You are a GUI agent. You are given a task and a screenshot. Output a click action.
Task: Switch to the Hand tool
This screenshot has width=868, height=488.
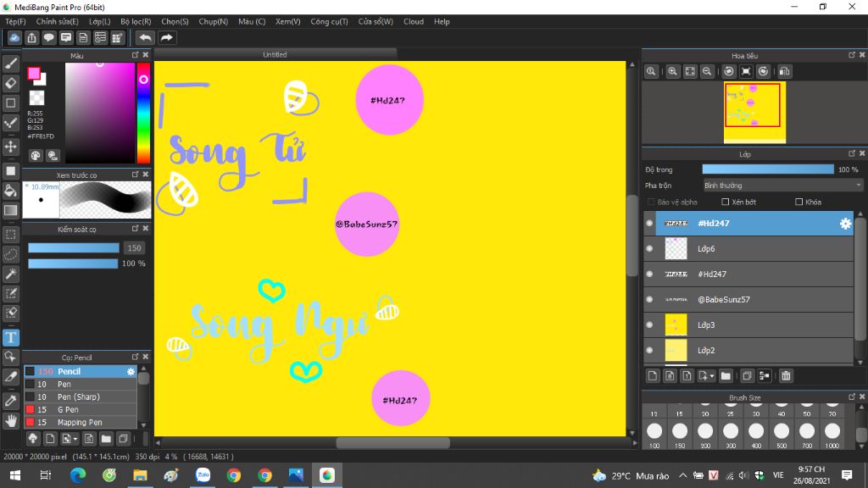(10, 421)
